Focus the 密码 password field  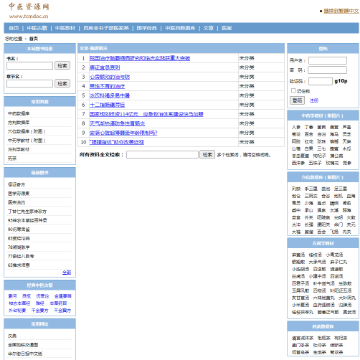tap(327, 70)
